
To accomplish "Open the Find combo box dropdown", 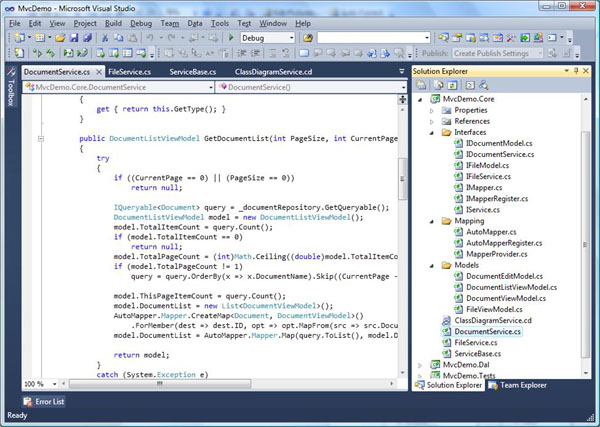I will (427, 38).
